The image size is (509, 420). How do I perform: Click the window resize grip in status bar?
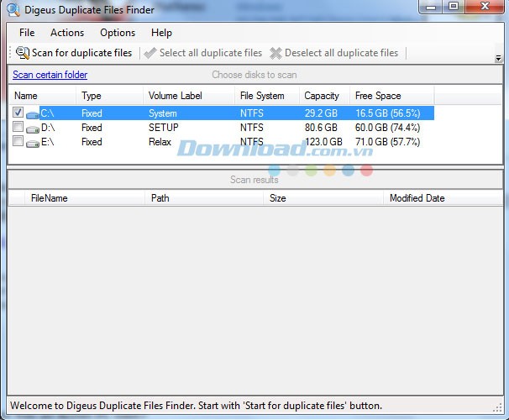497,408
